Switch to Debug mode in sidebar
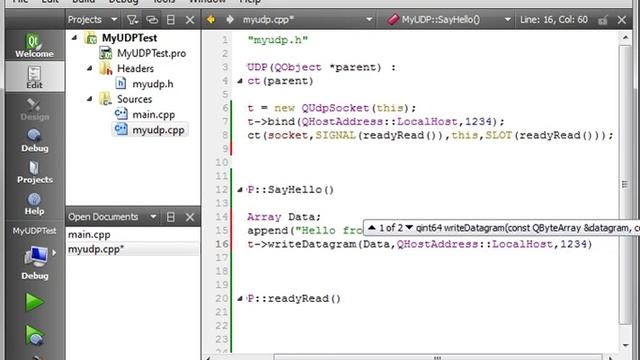 34,140
